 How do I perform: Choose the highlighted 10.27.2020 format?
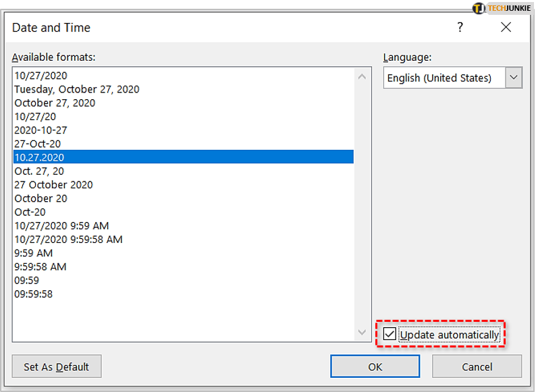point(39,157)
